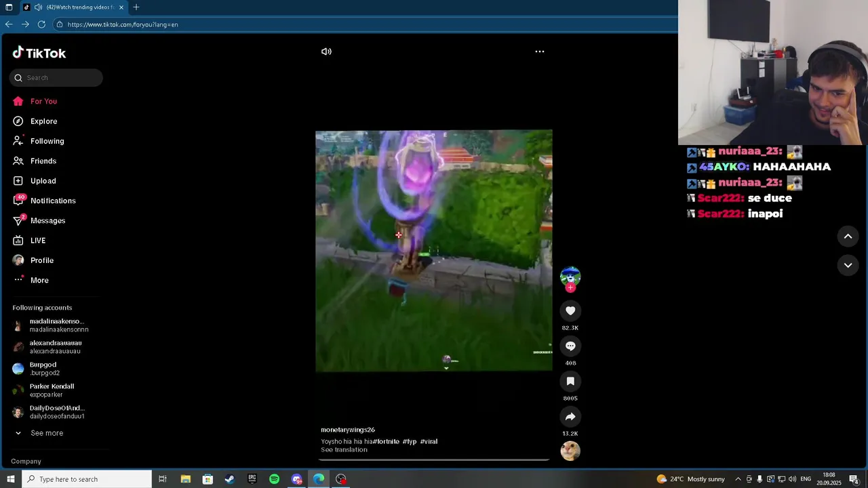
Task: Open the Friends page
Action: click(x=43, y=161)
